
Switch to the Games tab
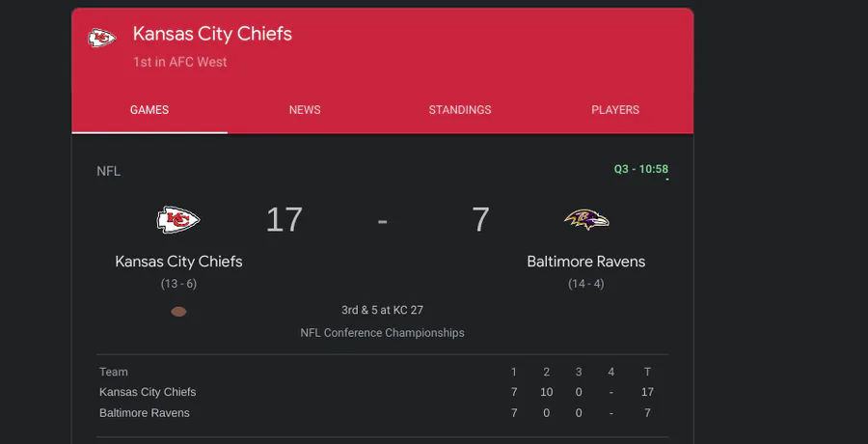149,110
